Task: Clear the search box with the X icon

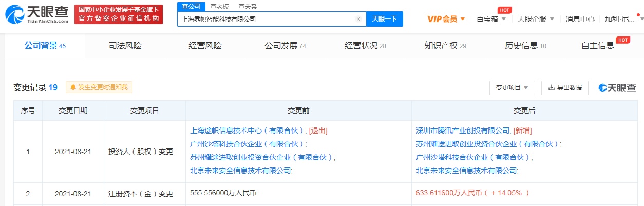Action: tap(358, 19)
